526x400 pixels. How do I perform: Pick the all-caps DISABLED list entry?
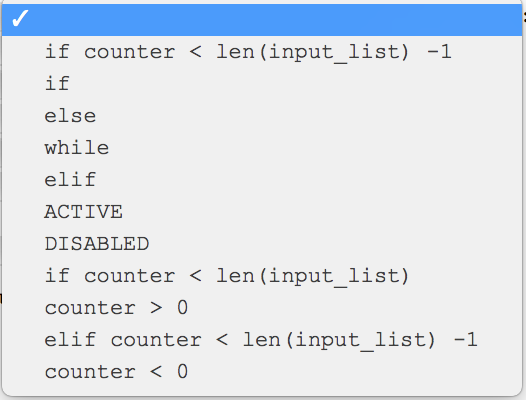pos(262,244)
